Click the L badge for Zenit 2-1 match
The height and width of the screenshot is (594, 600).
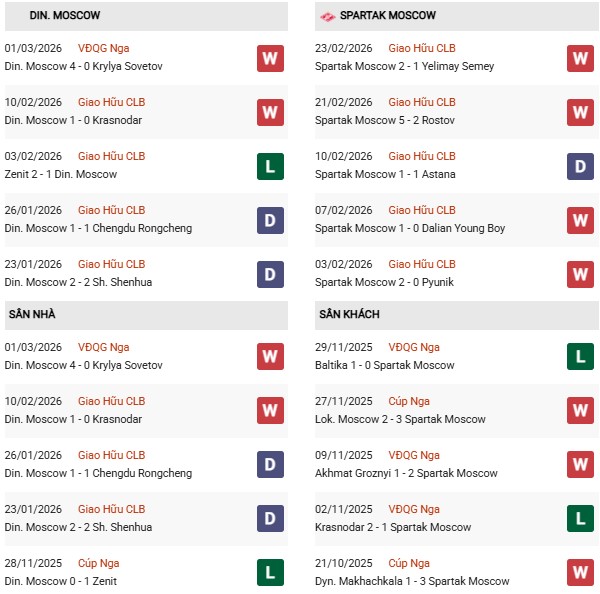pos(270,166)
